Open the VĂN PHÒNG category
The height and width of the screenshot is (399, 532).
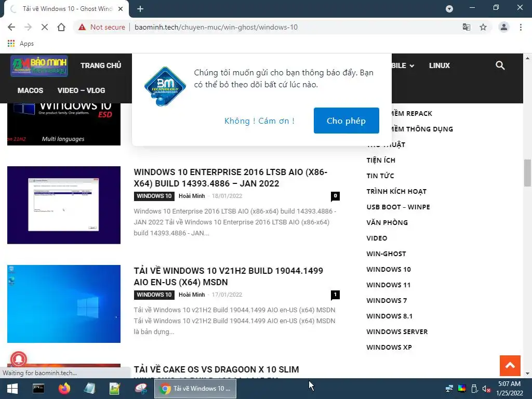pyautogui.click(x=387, y=222)
